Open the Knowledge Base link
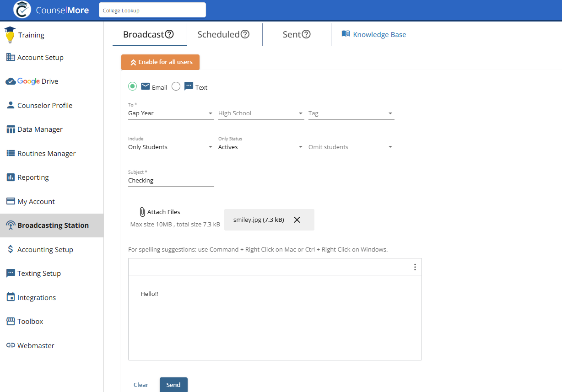The image size is (562, 392). pyautogui.click(x=379, y=34)
